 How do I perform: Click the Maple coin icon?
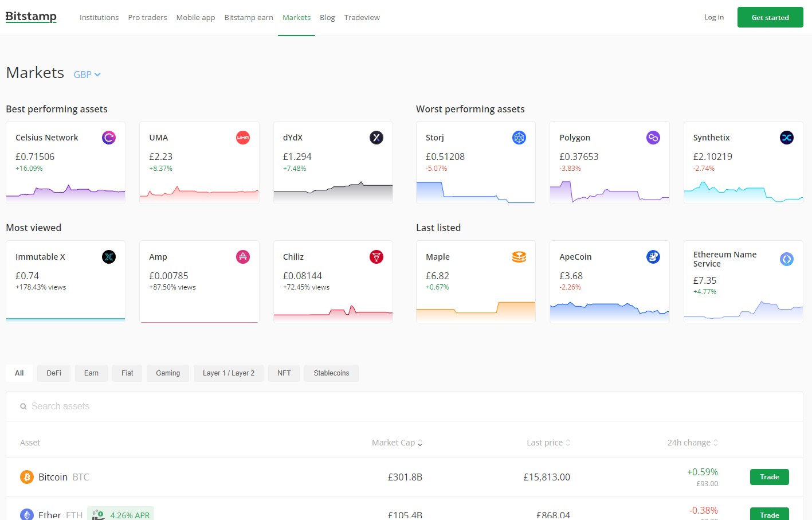(519, 257)
